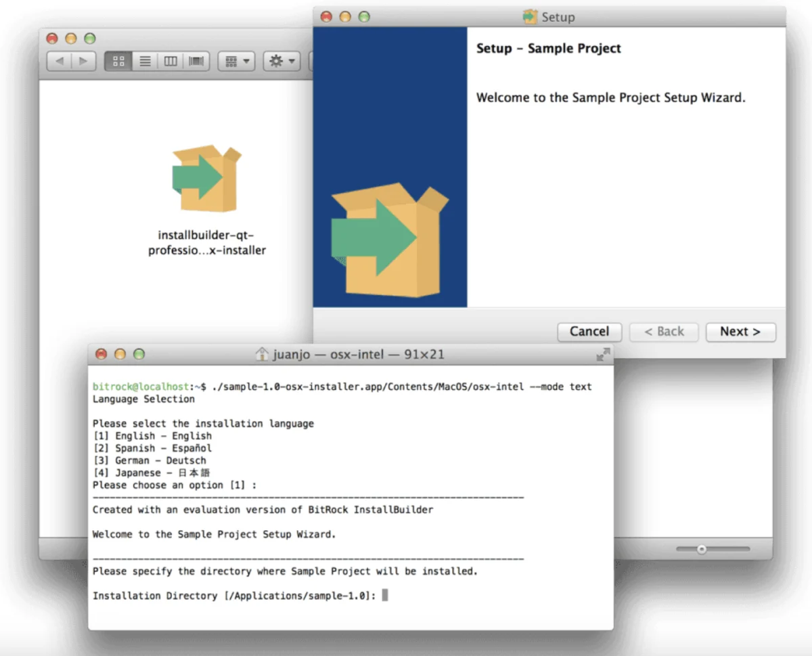Minimize the Terminal window
812x656 pixels.
click(x=120, y=354)
